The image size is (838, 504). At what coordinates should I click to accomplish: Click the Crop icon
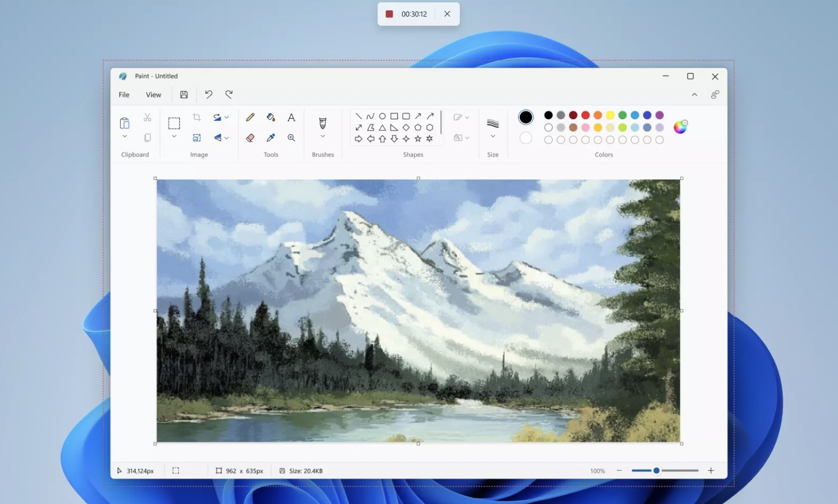(197, 117)
